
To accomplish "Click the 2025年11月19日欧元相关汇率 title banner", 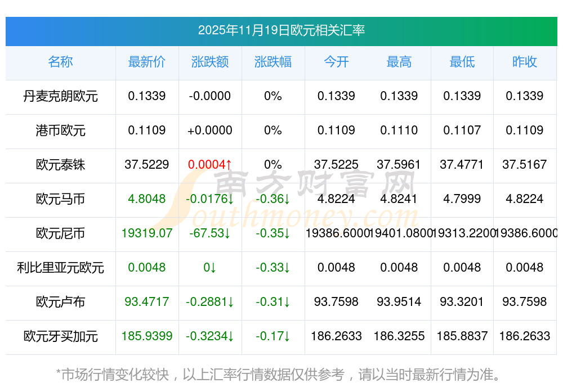I will point(281,30).
